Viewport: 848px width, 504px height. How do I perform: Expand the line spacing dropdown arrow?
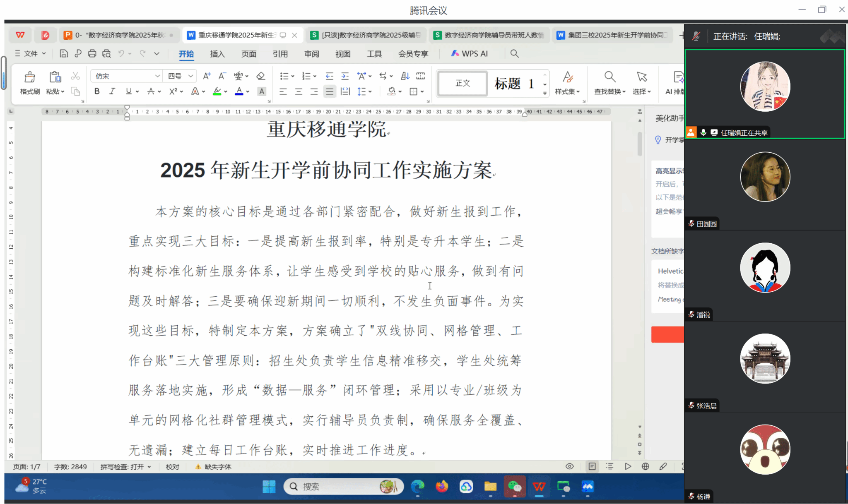click(370, 91)
